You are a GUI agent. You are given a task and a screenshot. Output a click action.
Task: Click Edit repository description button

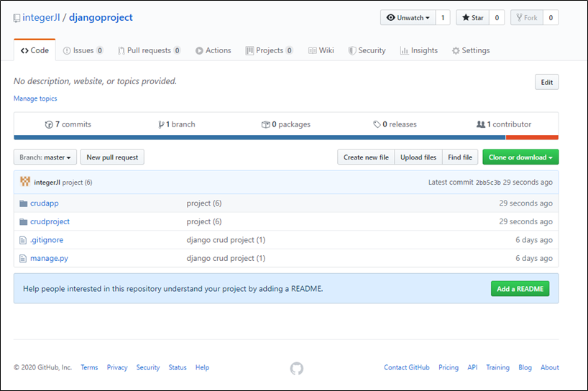(x=547, y=82)
